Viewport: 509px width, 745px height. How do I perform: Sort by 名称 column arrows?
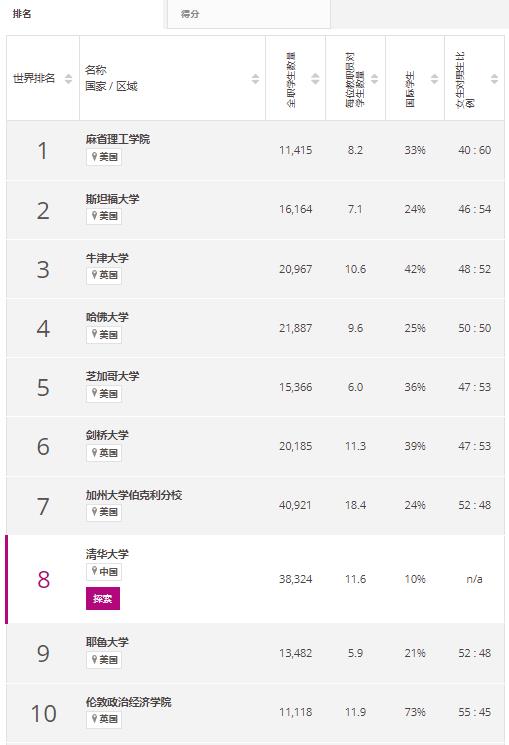point(255,79)
